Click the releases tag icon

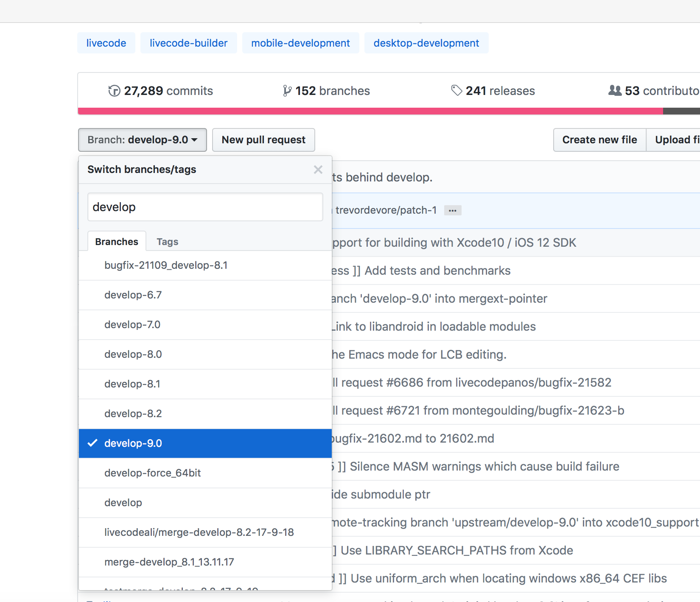tap(456, 91)
